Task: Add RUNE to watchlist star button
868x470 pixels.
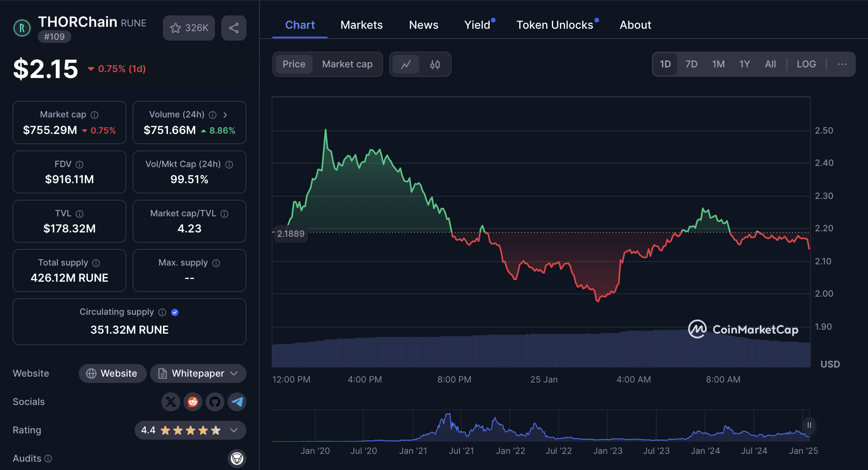Action: click(x=189, y=28)
